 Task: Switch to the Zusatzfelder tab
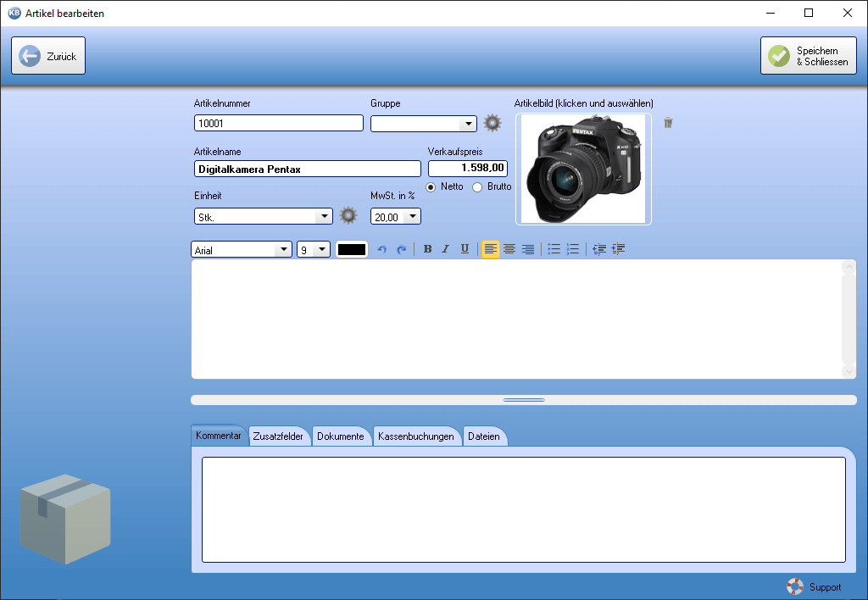[x=278, y=436]
